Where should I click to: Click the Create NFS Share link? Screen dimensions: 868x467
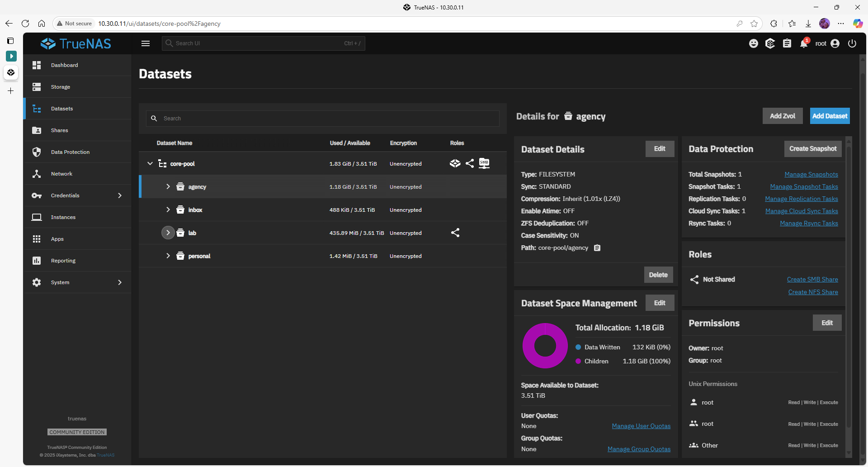coord(813,292)
